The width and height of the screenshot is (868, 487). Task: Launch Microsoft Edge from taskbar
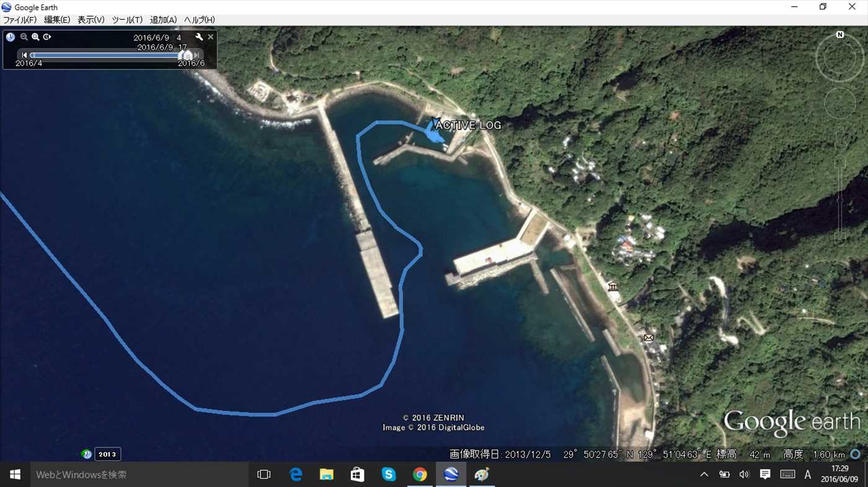coord(296,475)
